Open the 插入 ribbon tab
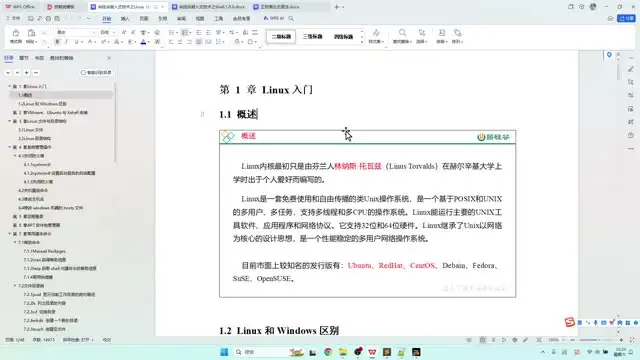Viewport: 640px width, 360px height. point(125,19)
